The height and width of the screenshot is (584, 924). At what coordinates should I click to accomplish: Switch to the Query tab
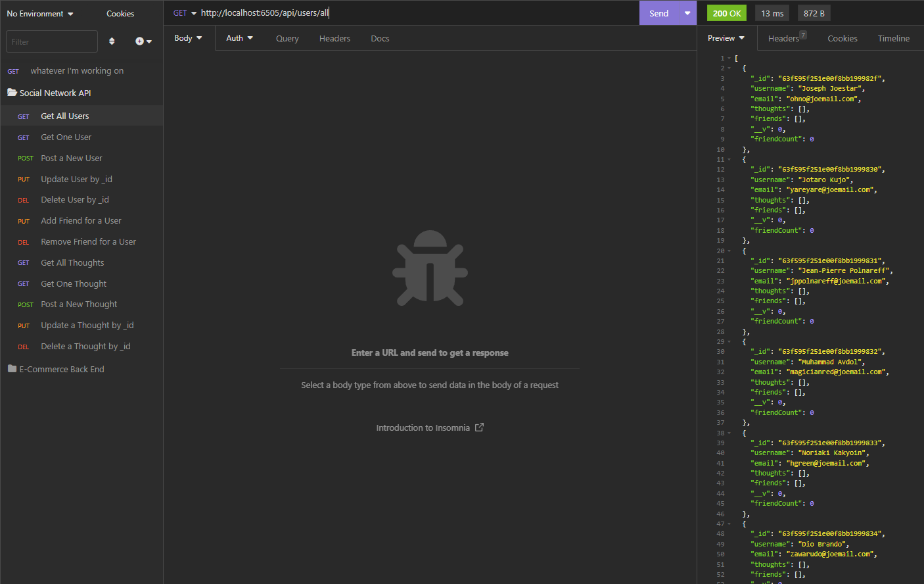(287, 39)
